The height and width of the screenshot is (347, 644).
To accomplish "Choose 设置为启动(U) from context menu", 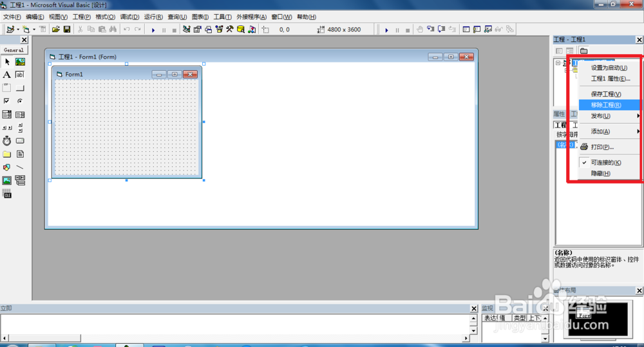I will (609, 68).
